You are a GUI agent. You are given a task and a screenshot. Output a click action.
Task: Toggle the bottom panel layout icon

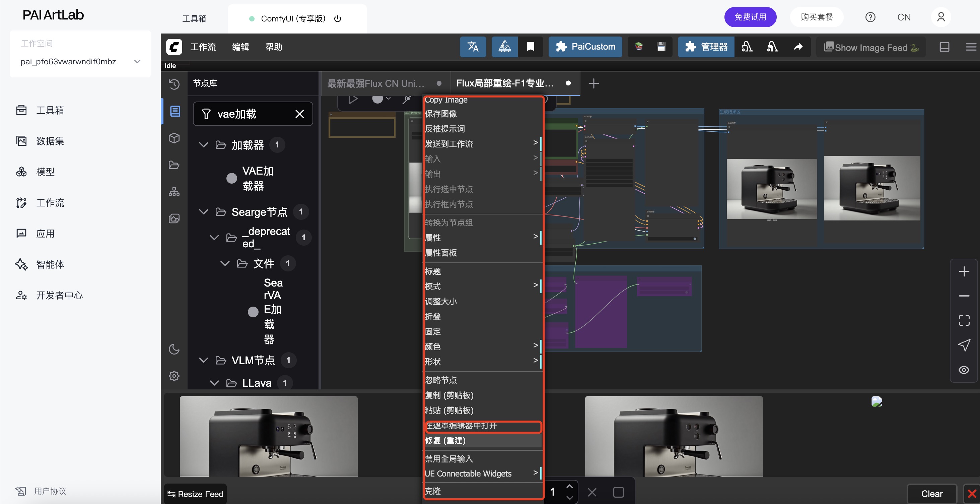[x=944, y=47]
